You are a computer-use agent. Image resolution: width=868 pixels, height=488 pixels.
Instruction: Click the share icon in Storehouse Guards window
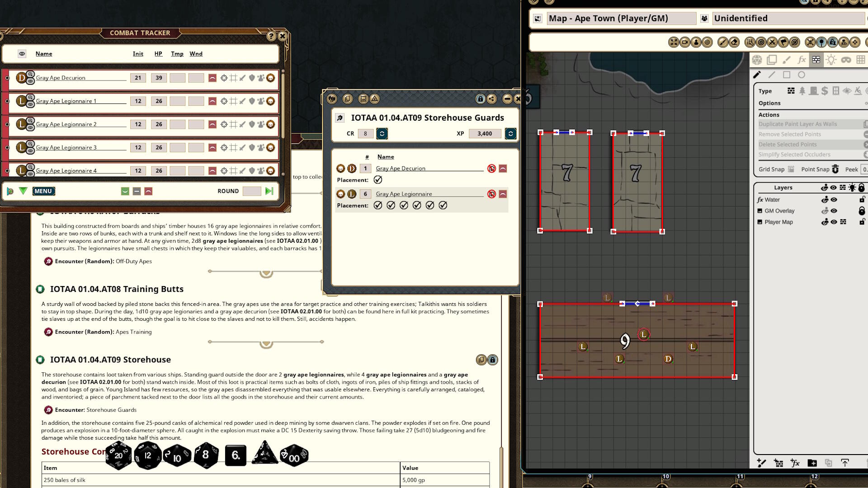[x=491, y=99]
